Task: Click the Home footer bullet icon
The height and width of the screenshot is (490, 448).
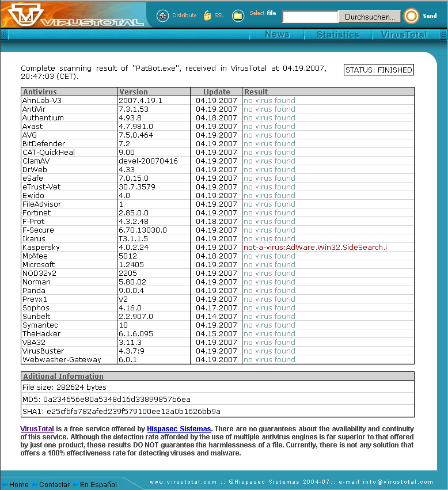Action: click(5, 484)
